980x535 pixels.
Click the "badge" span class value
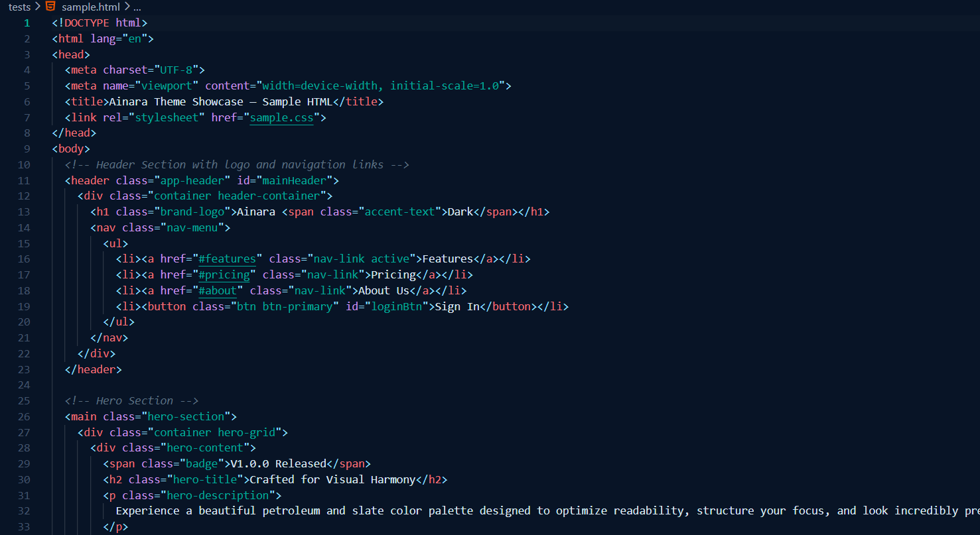[x=202, y=463]
